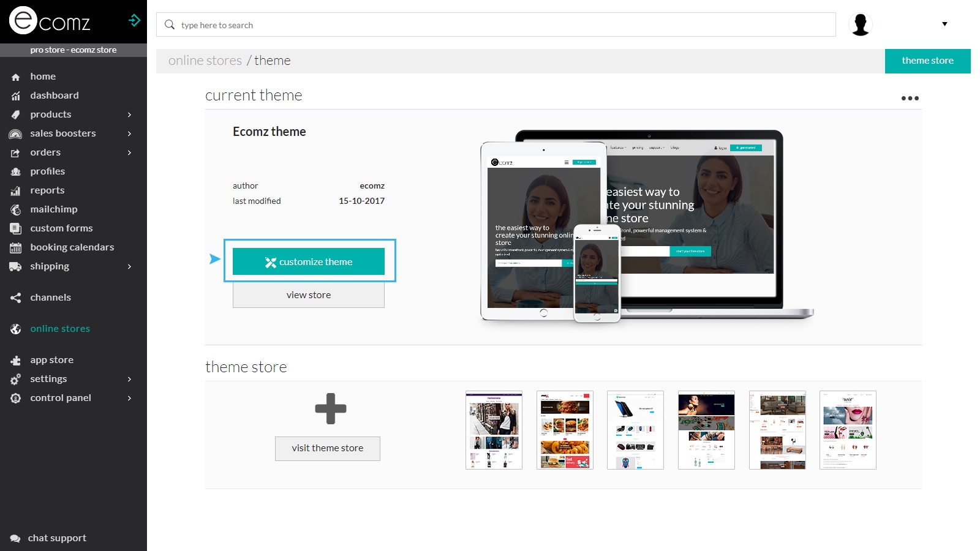Click the settings gears icon
This screenshot has width=980, height=551.
(x=16, y=380)
